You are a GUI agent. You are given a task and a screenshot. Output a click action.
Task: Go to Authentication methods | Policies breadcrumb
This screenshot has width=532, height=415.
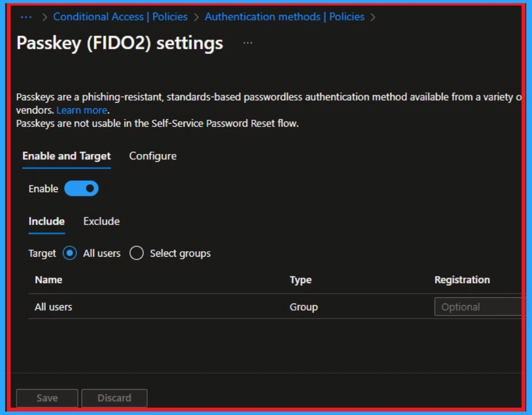(284, 17)
